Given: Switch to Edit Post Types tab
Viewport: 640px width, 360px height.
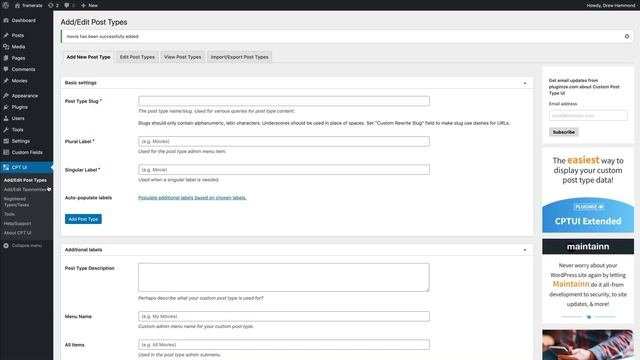Looking at the screenshot, I should (x=137, y=57).
